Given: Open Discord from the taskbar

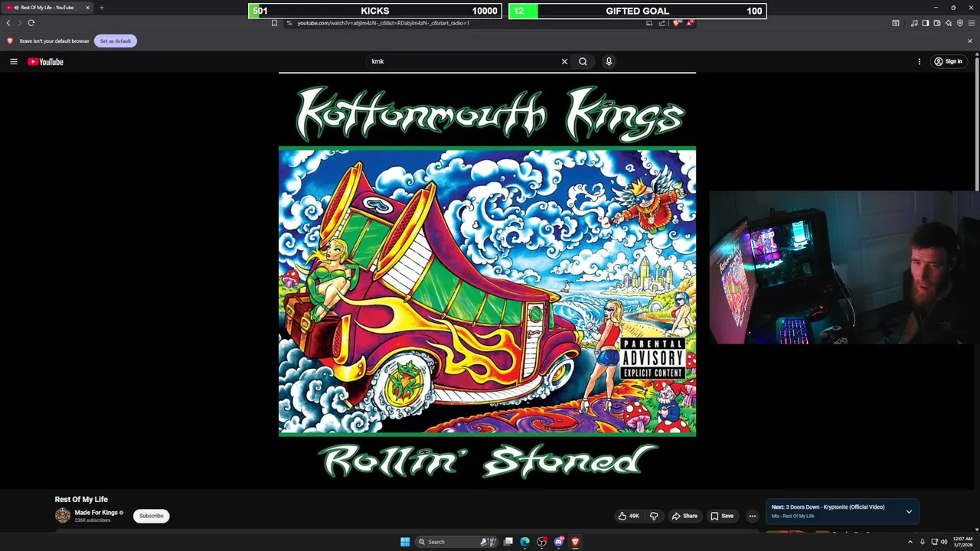Looking at the screenshot, I should click(x=559, y=542).
